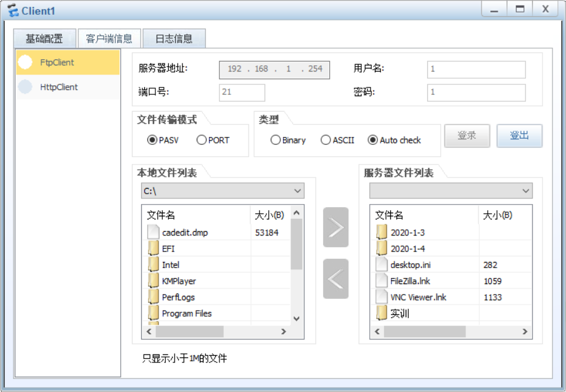Click the server address IP field
Viewport: 566px width, 392px height.
coord(274,70)
